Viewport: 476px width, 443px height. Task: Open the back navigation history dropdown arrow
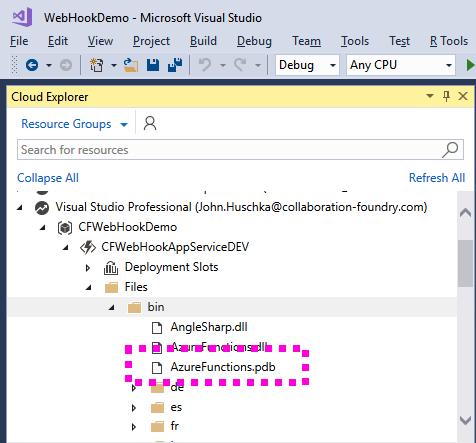click(49, 65)
